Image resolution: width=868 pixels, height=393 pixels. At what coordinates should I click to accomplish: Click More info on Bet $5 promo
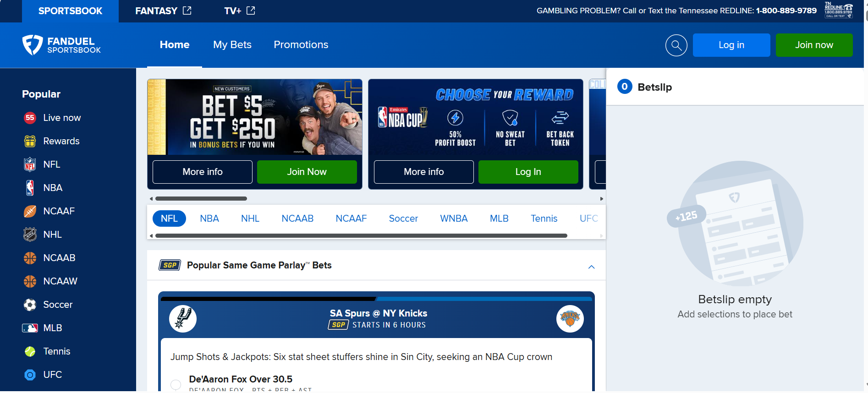(203, 172)
